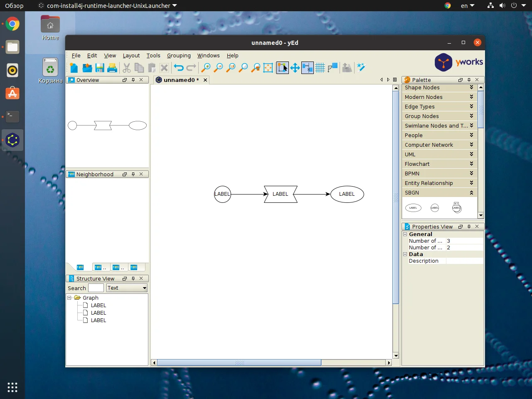Image resolution: width=532 pixels, height=399 pixels.
Task: Toggle the grid display icon
Action: point(320,67)
